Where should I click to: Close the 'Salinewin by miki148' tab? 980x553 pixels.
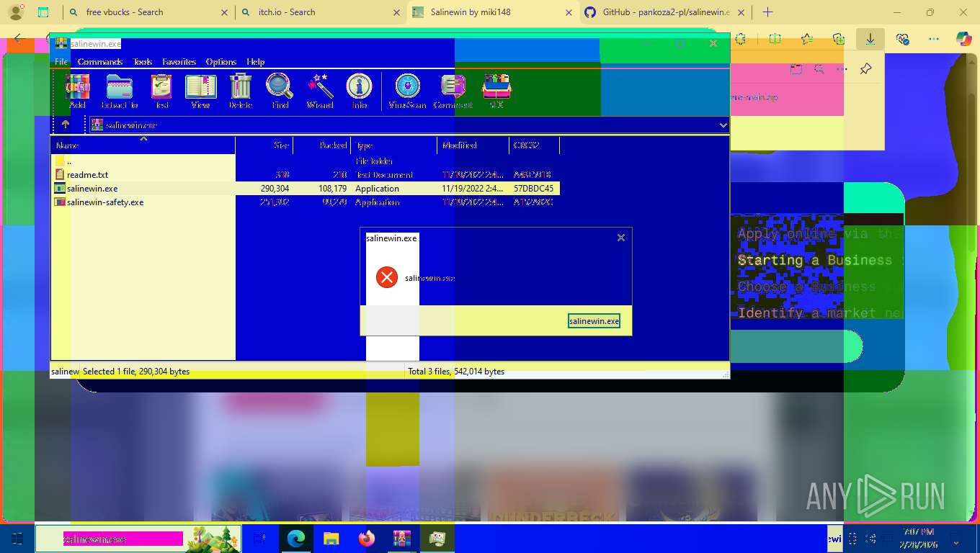pyautogui.click(x=569, y=12)
